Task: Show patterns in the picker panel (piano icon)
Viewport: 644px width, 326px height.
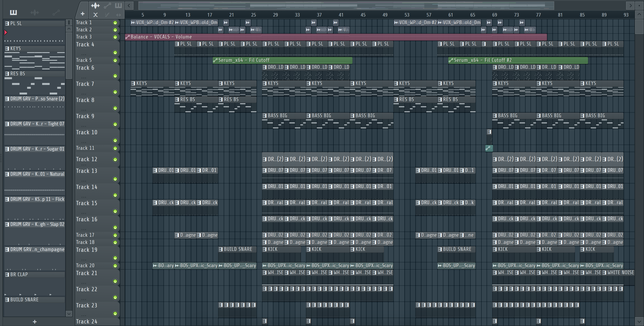Action: pyautogui.click(x=13, y=12)
